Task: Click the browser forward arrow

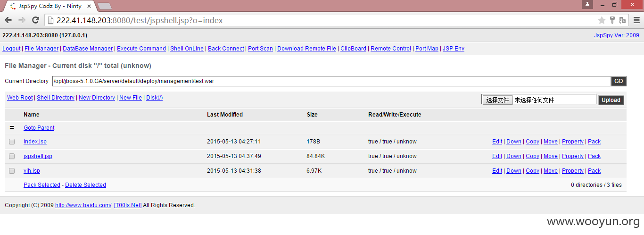Action: point(22,20)
